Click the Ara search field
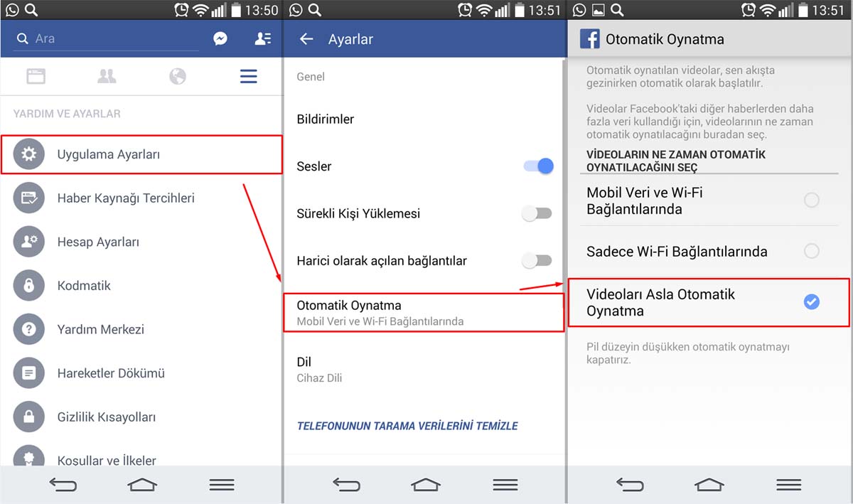Image resolution: width=853 pixels, height=504 pixels. pos(114,39)
